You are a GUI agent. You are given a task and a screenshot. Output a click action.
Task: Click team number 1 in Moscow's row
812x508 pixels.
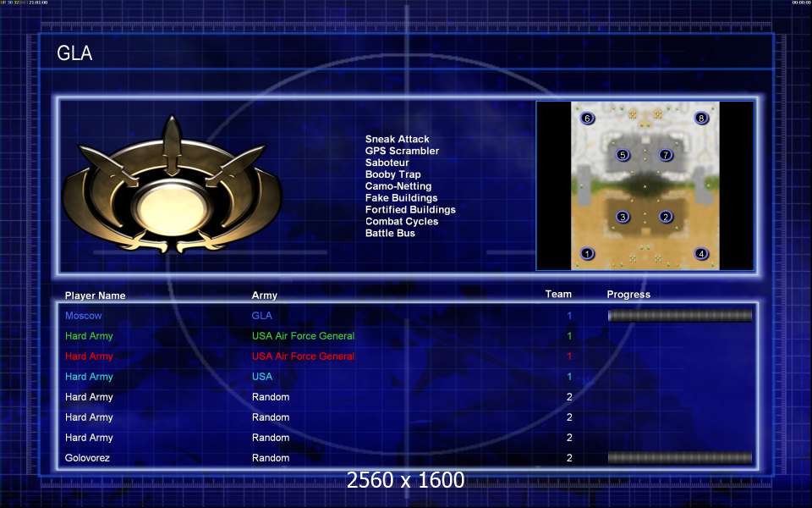[569, 316]
